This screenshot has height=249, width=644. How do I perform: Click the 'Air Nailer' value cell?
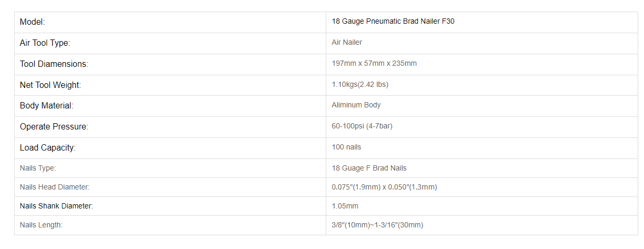coord(481,43)
